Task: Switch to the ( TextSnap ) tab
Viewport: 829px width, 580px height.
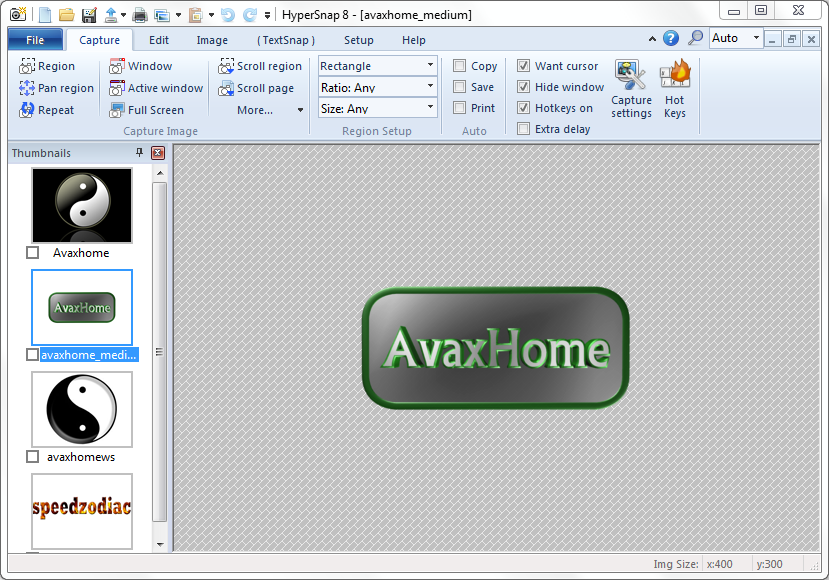Action: point(286,40)
